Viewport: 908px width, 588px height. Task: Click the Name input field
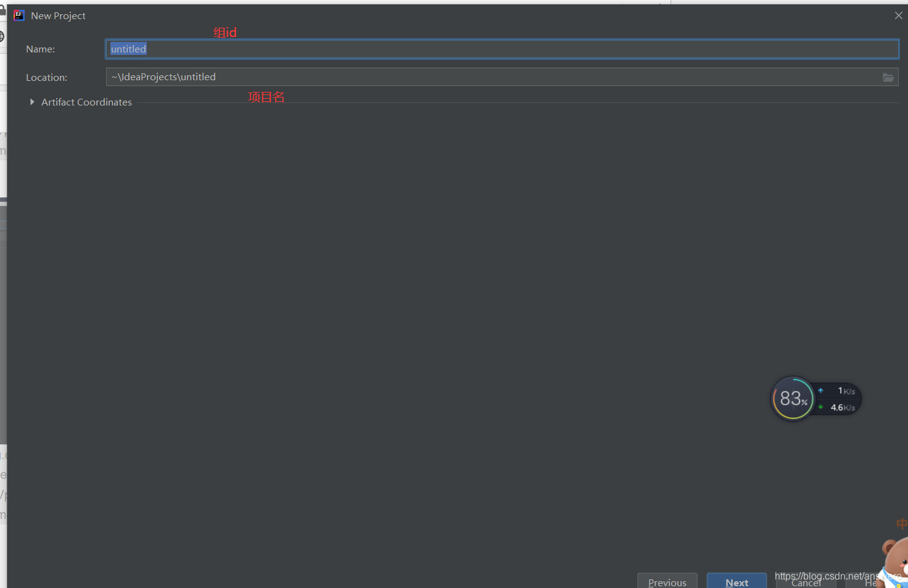coord(502,49)
